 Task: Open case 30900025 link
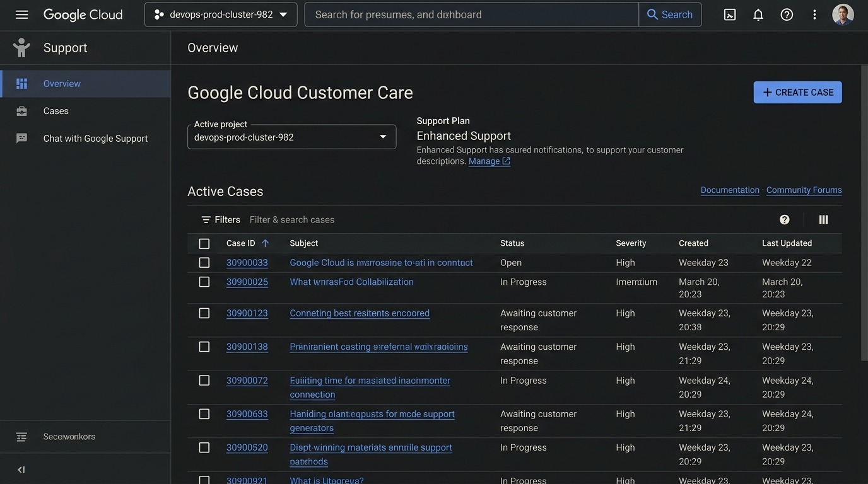click(x=247, y=282)
